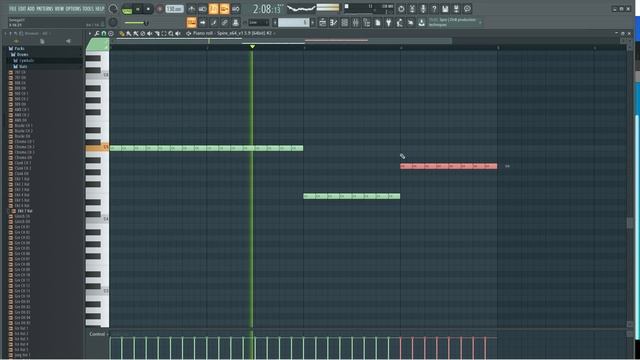
Task: Click the Play button in transport
Action: pyautogui.click(x=138, y=9)
